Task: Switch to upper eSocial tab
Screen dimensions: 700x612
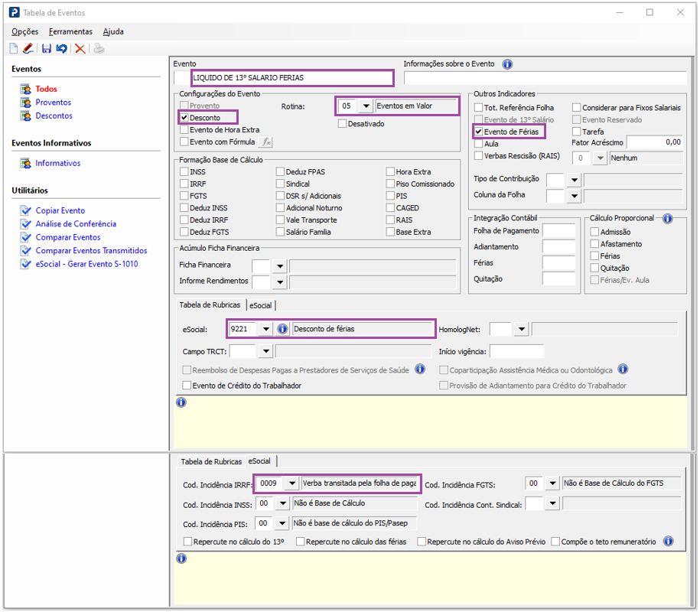Action: (x=261, y=305)
